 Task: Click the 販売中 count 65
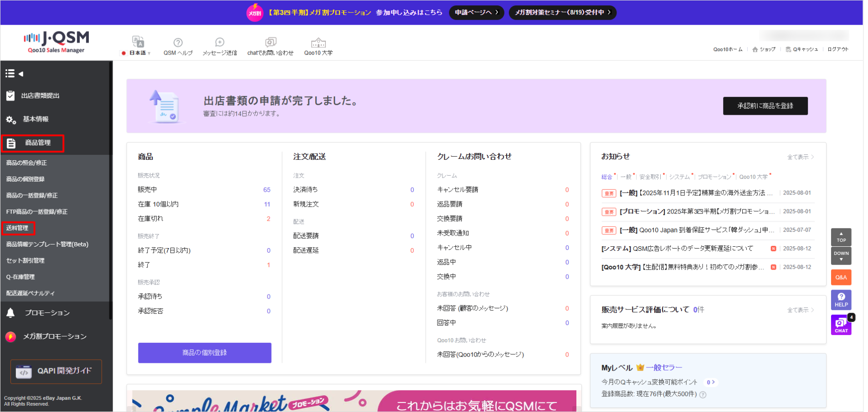(x=267, y=190)
